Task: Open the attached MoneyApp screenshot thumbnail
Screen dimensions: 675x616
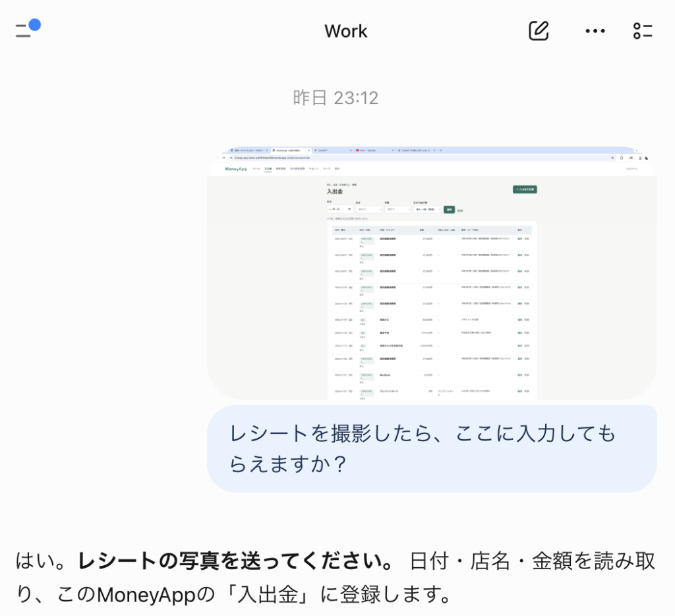Action: [432, 273]
